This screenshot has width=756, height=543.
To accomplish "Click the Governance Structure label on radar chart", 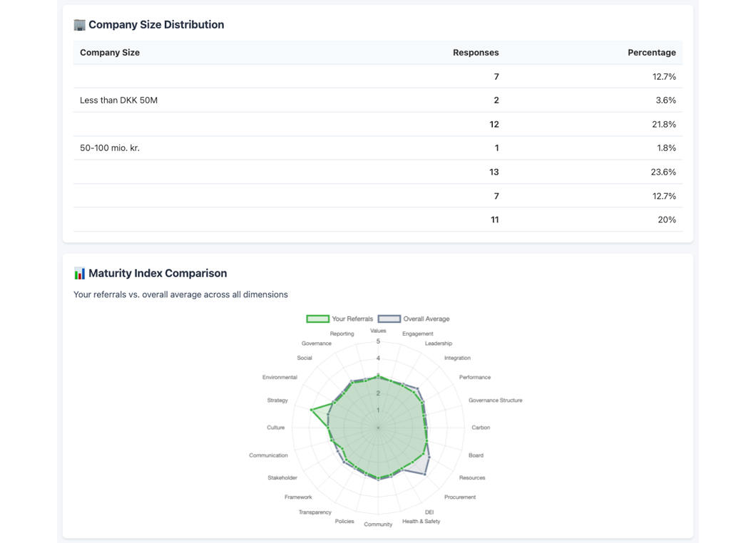I will (x=495, y=400).
